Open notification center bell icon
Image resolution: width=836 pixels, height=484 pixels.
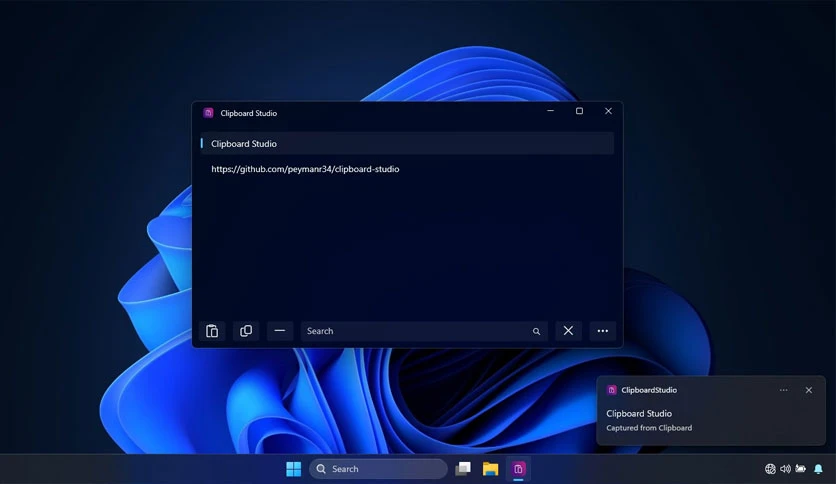(818, 469)
